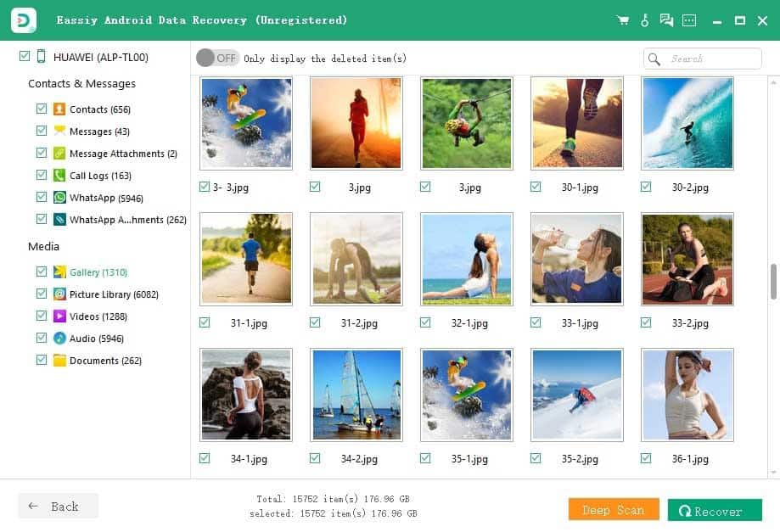Click the Recover button
Screen dimensions: 780x532
[x=715, y=510]
